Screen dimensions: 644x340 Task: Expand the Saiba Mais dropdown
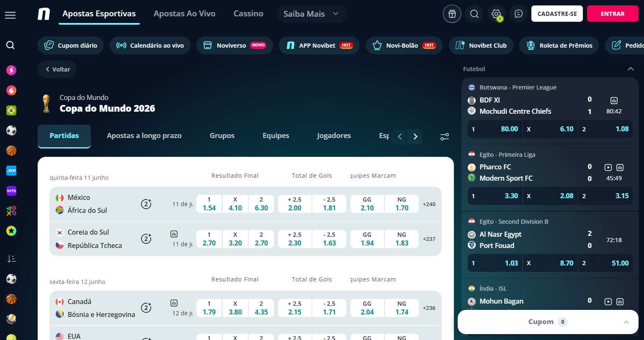tap(312, 14)
